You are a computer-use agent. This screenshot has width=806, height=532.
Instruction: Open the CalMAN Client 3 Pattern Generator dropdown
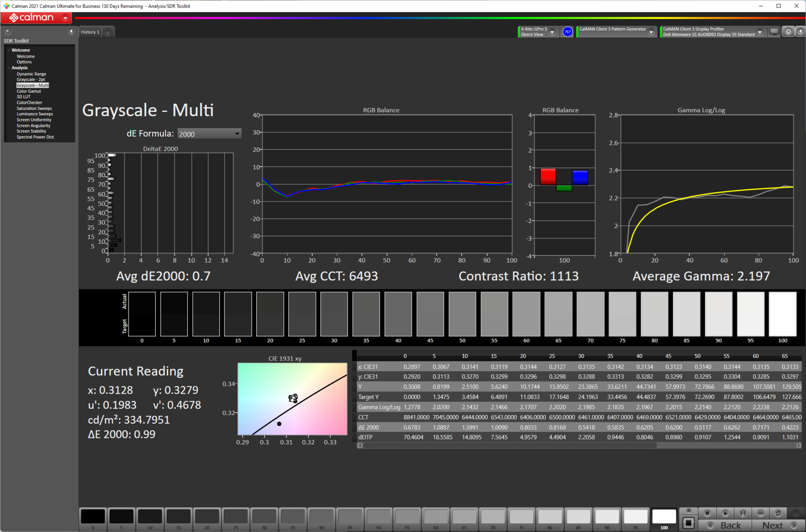651,32
